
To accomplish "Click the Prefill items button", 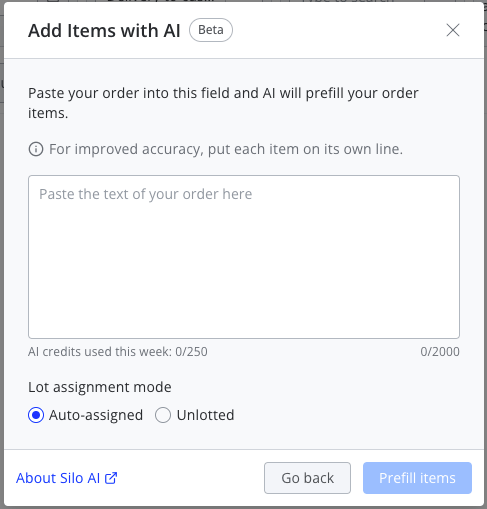I will [417, 478].
